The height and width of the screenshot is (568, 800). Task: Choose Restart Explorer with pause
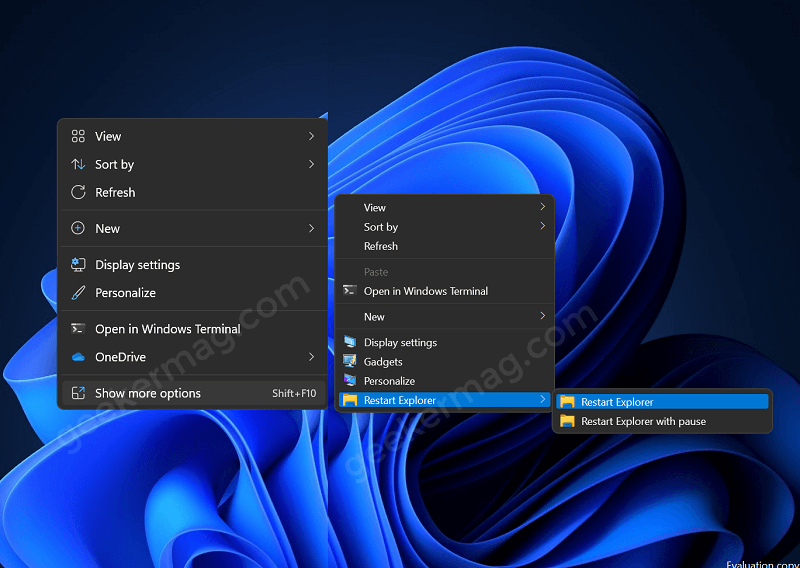pos(662,421)
